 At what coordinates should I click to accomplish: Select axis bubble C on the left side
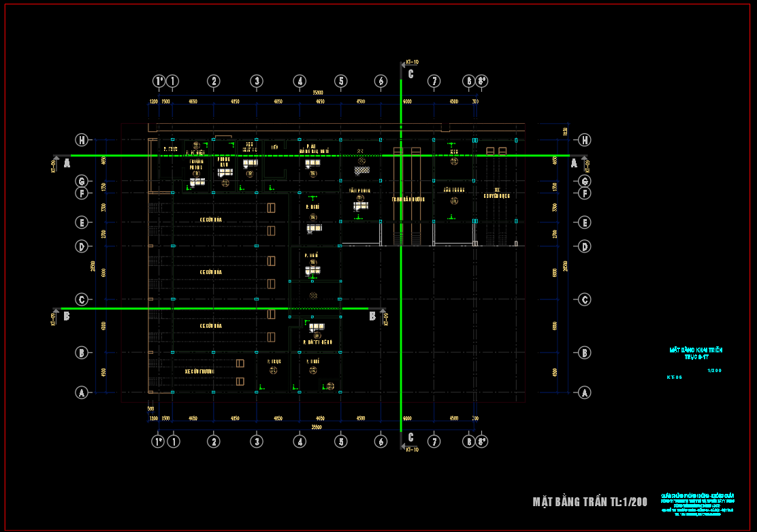click(82, 299)
